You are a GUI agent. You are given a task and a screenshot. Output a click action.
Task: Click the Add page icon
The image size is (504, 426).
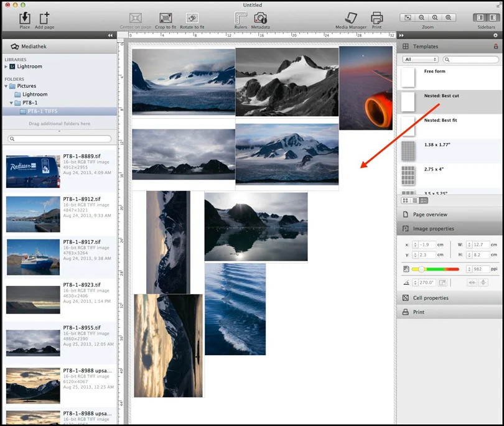[44, 18]
